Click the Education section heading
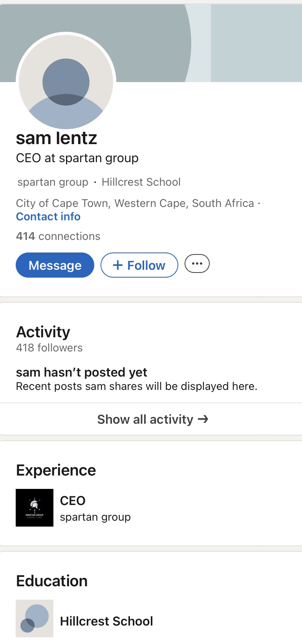The image size is (302, 644). (52, 581)
